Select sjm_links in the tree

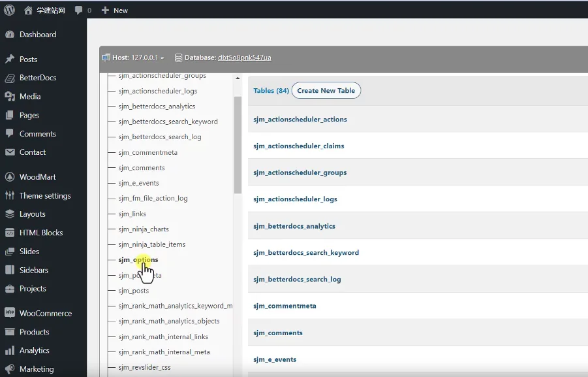(x=132, y=214)
